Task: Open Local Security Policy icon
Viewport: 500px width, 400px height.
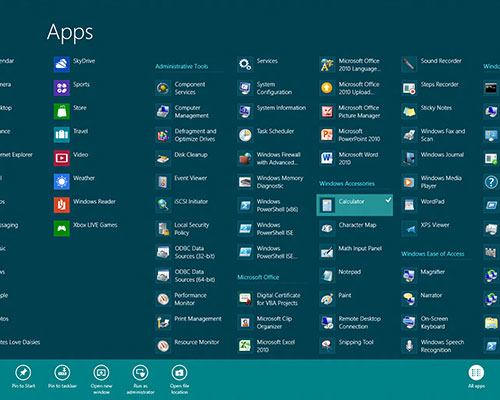Action: point(163,229)
